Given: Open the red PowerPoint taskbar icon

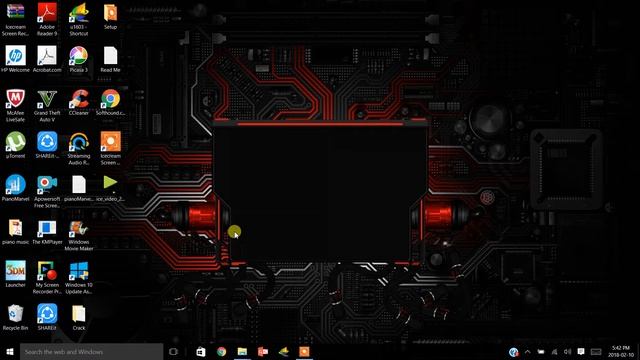Looking at the screenshot, I should click(x=263, y=351).
